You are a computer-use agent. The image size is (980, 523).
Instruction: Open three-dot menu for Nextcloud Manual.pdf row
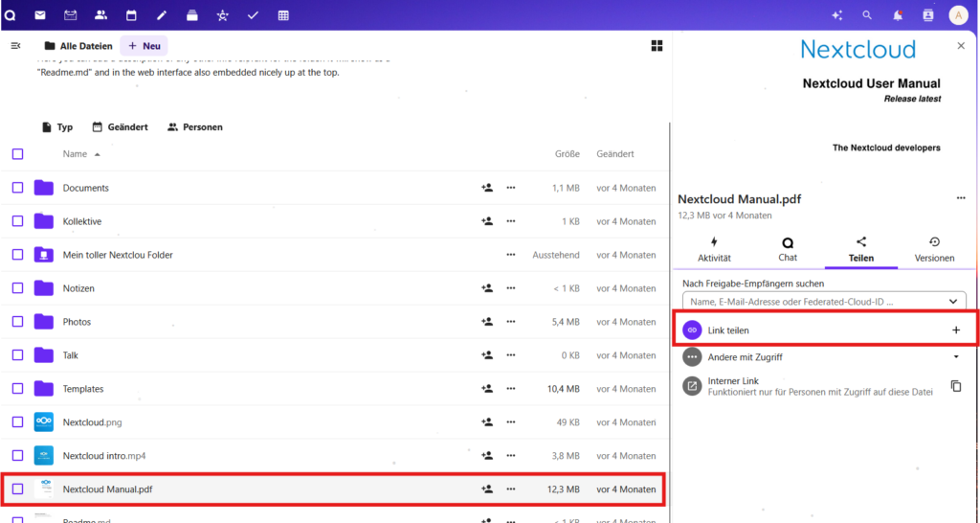511,489
